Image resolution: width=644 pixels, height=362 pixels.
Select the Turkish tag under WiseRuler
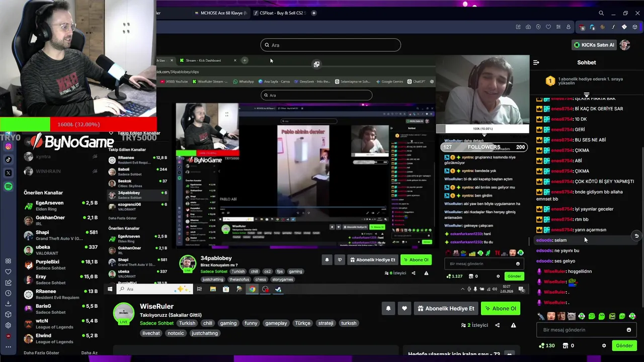pyautogui.click(x=187, y=323)
